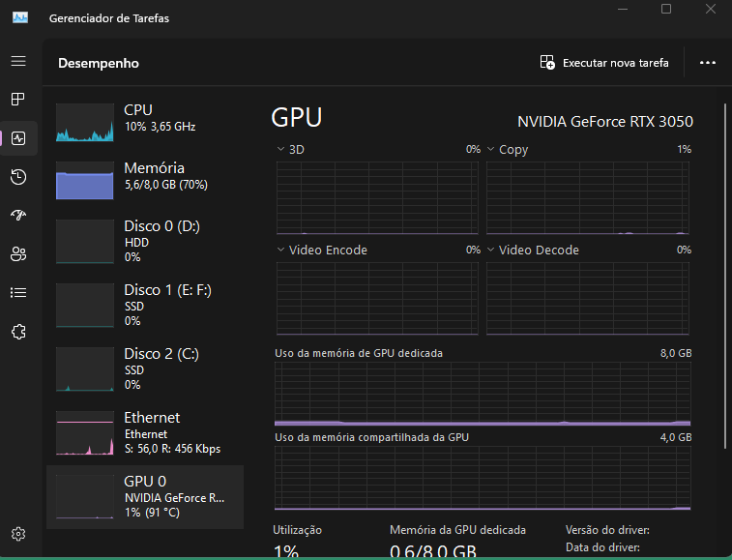
Task: Open the Processes page icon
Action: pos(18,99)
